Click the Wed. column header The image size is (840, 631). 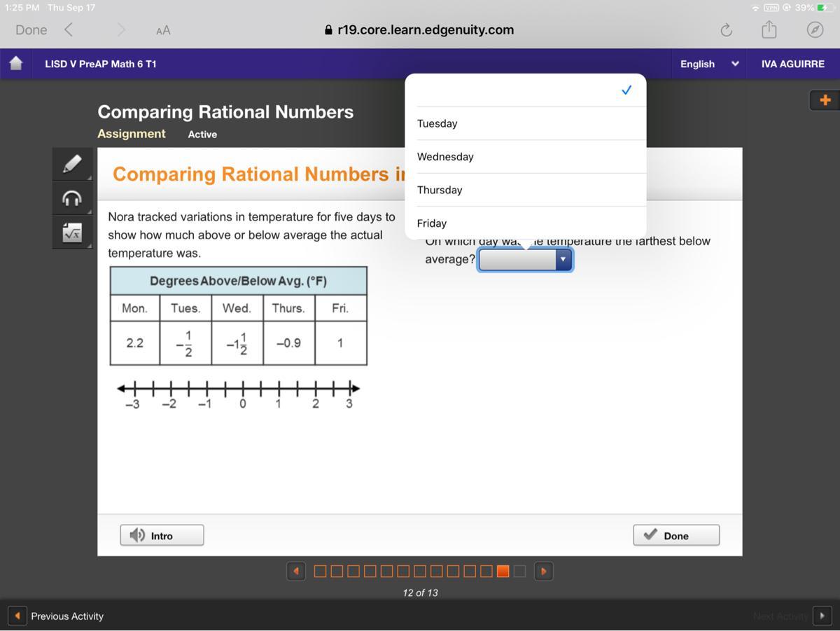click(x=237, y=308)
